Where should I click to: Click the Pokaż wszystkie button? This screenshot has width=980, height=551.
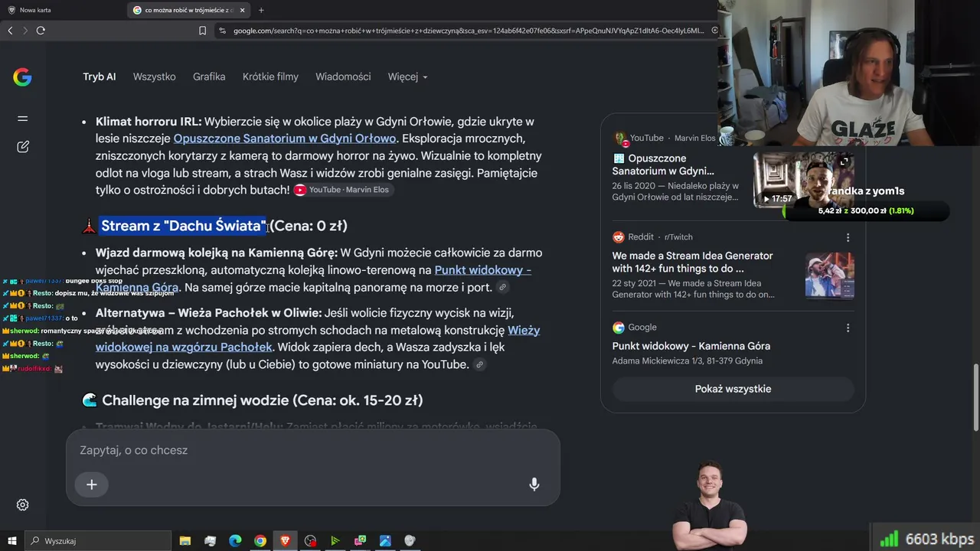point(733,389)
